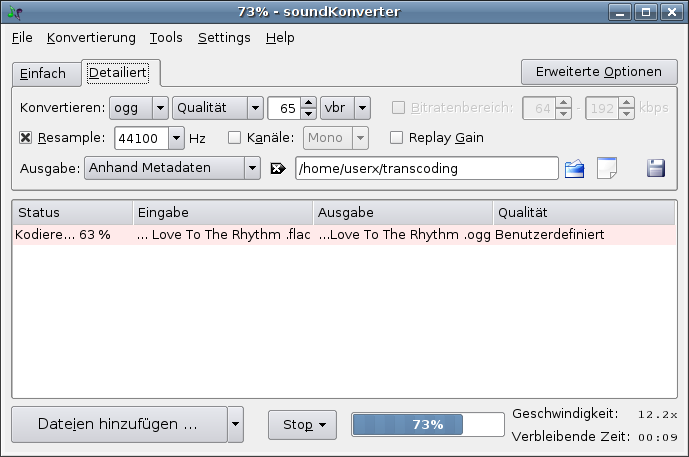Click the soundKonverter title bar app icon
The image size is (689, 457).
tap(12, 12)
